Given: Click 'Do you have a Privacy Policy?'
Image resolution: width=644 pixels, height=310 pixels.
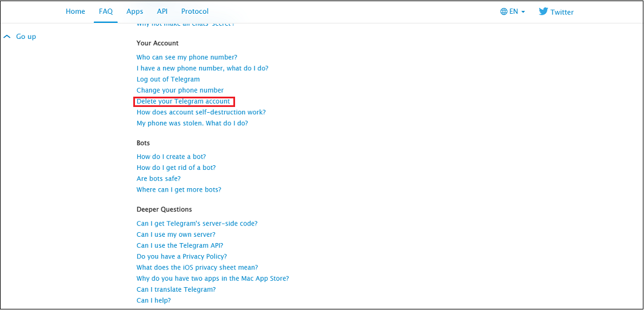Looking at the screenshot, I should coord(181,257).
